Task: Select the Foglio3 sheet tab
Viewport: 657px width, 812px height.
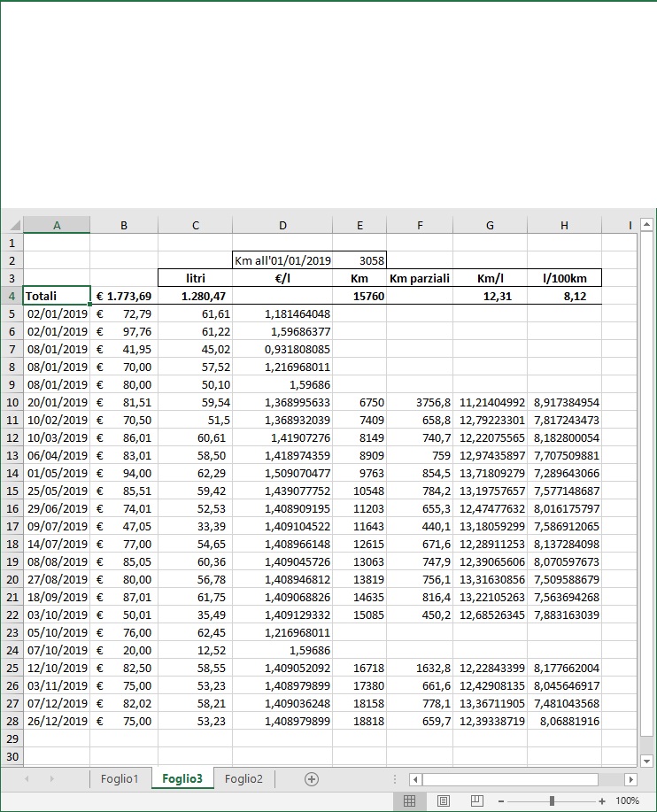Action: [x=182, y=779]
